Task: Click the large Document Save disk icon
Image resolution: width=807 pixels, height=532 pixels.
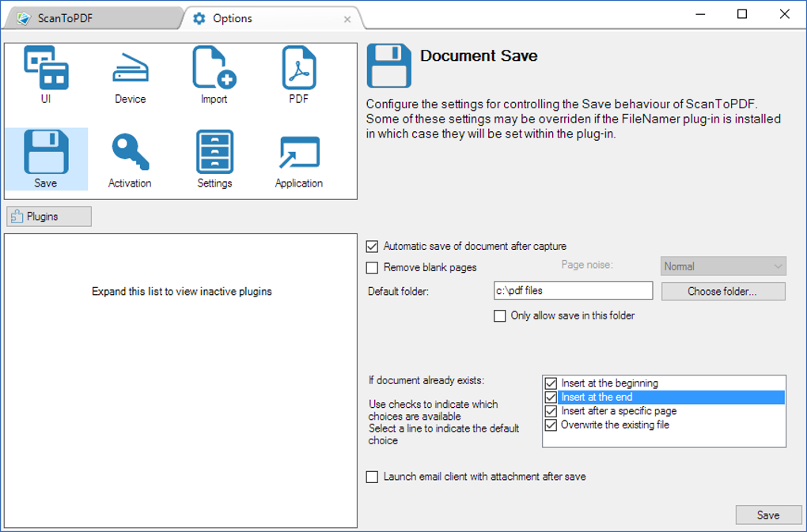Action: (x=388, y=66)
